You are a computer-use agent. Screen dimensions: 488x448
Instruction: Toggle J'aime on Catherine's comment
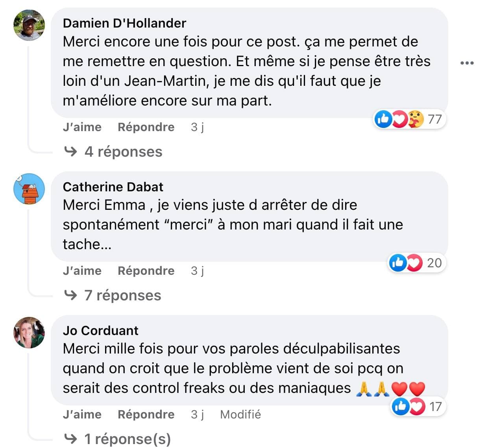pyautogui.click(x=82, y=271)
